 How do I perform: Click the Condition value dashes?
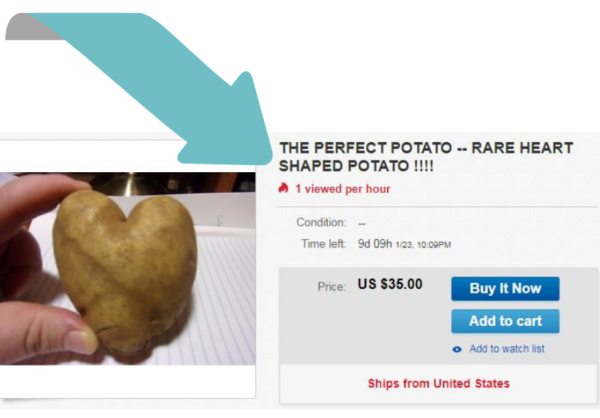click(x=362, y=224)
